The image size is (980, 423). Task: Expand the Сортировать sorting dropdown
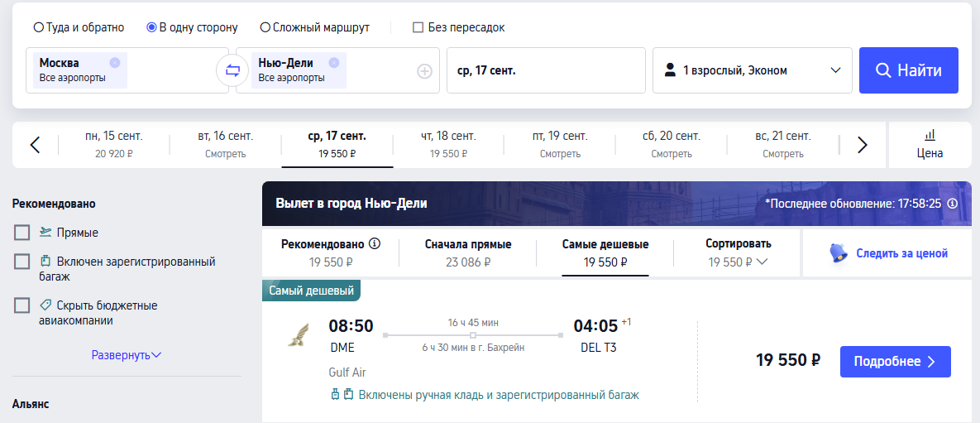click(x=738, y=252)
